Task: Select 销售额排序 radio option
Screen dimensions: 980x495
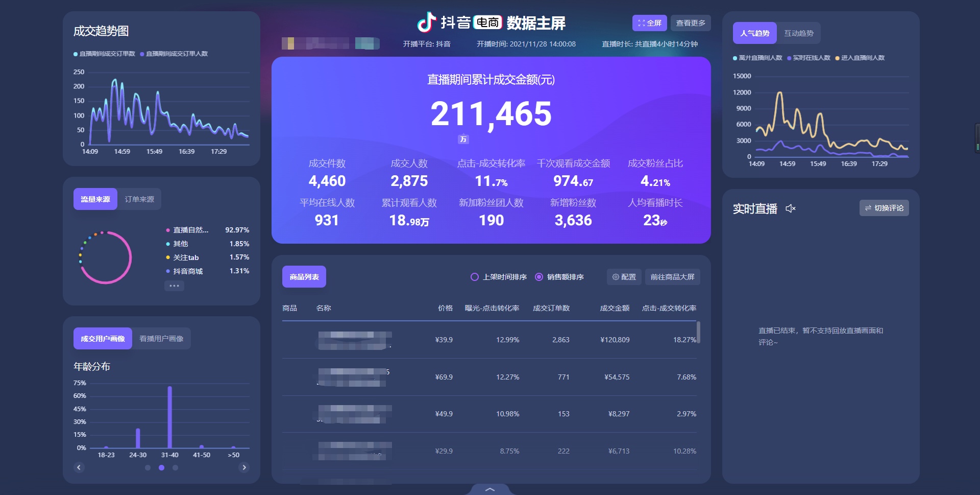Action: click(x=539, y=277)
